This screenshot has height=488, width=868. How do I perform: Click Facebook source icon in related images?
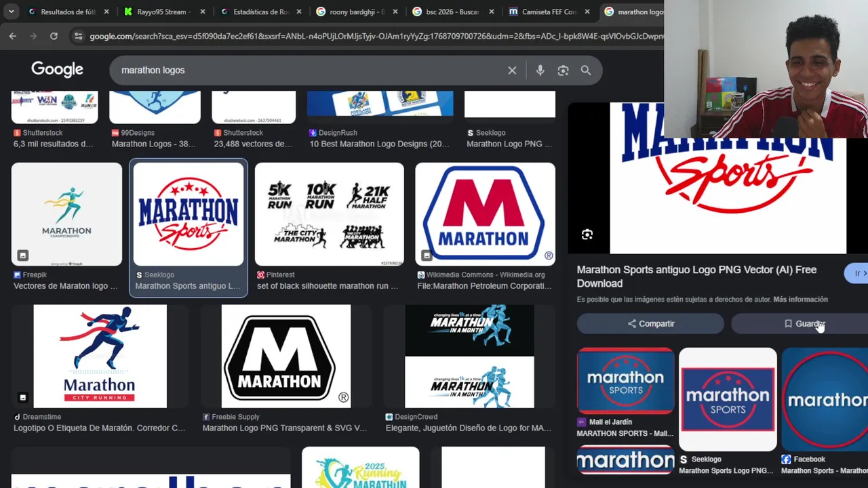click(786, 460)
